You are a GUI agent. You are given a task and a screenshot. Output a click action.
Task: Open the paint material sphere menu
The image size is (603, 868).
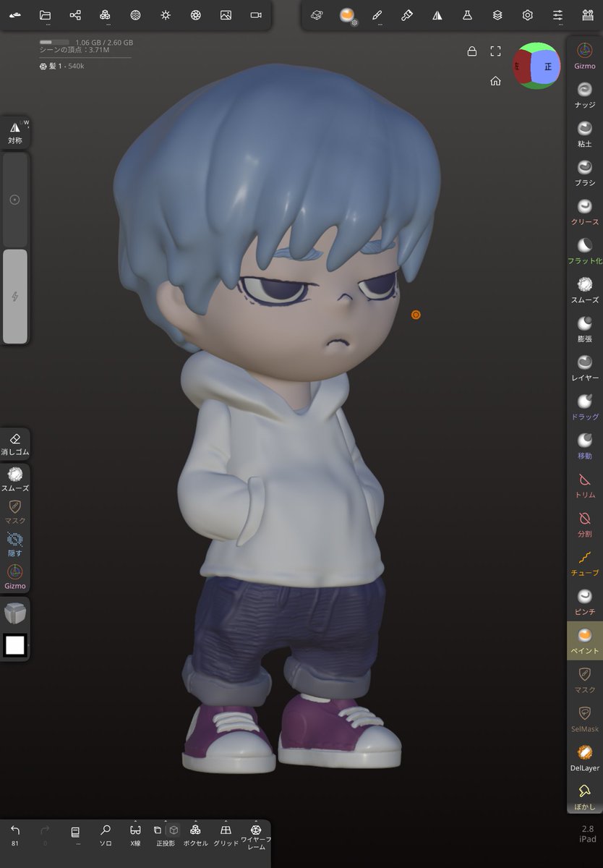(x=347, y=14)
